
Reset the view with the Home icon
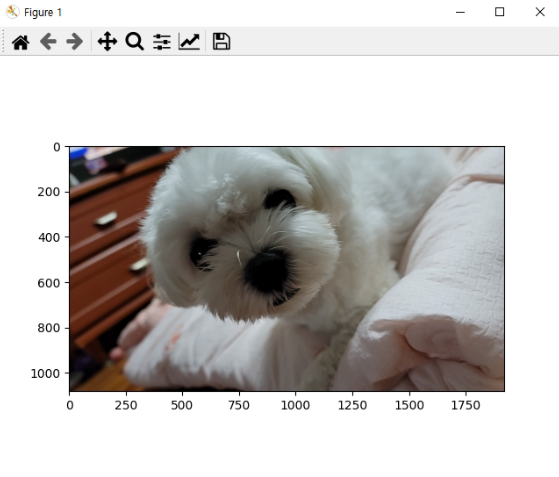coord(20,42)
